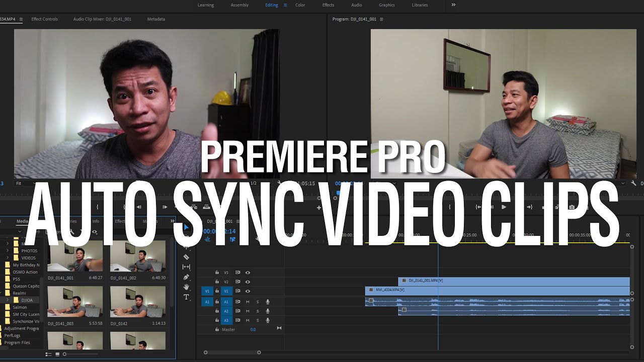The image size is (644, 362).
Task: Open Effect Controls tab
Action: (45, 19)
